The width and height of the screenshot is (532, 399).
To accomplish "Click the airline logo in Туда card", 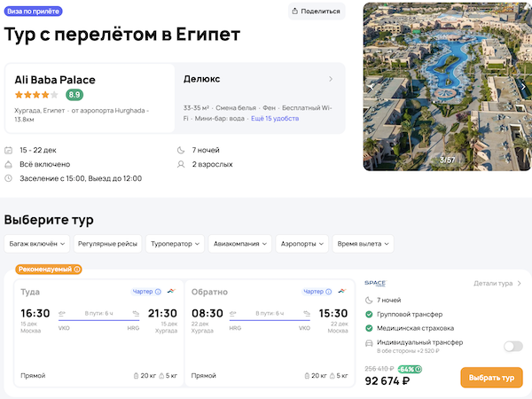I will pos(170,291).
